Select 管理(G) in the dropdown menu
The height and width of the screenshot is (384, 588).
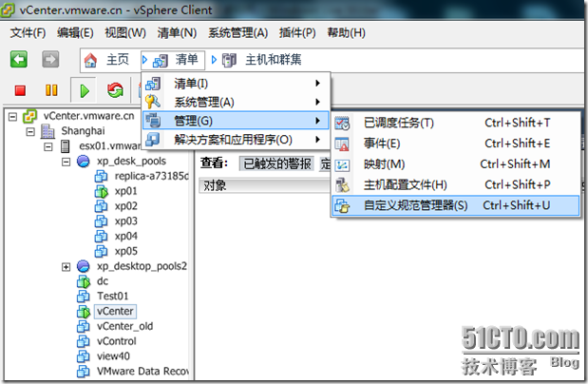[236, 121]
